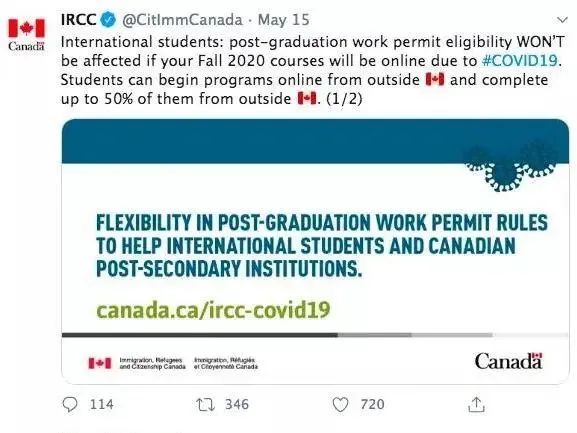Seek along the media progress bar
577x433 pixels.
click(315, 335)
